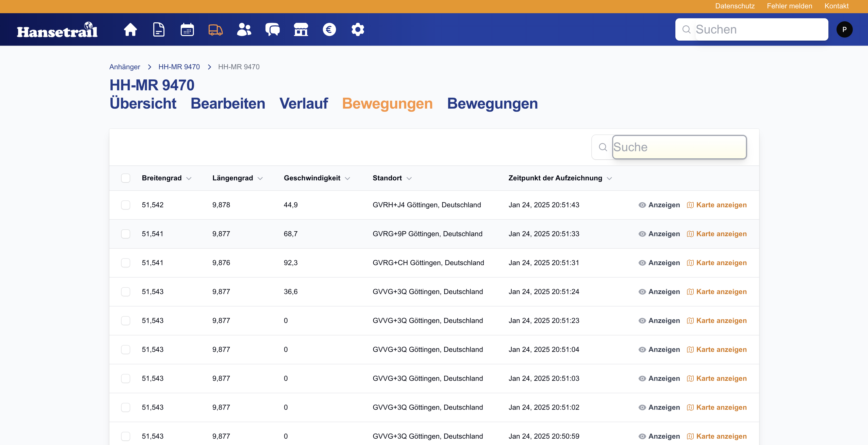Open the calendar icon in navbar

point(187,29)
